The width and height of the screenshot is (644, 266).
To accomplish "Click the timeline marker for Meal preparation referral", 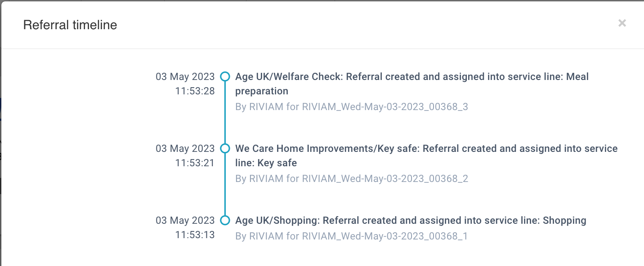I will click(225, 77).
